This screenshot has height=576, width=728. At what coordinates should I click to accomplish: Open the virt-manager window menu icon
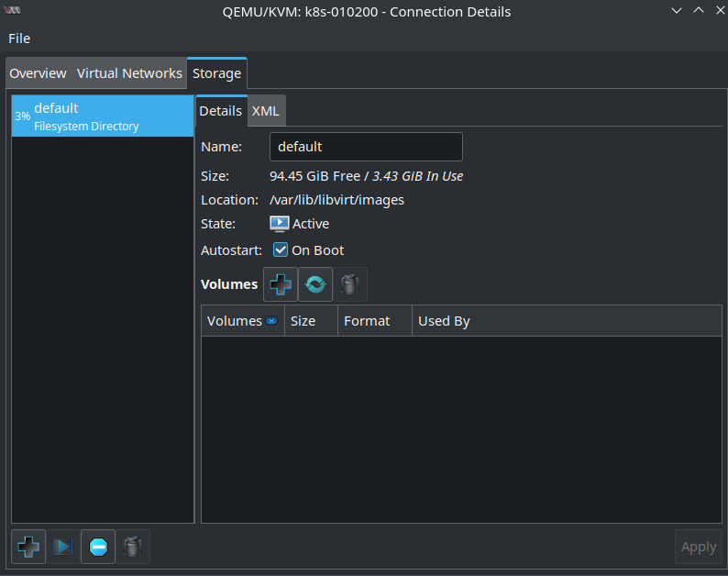pos(13,10)
